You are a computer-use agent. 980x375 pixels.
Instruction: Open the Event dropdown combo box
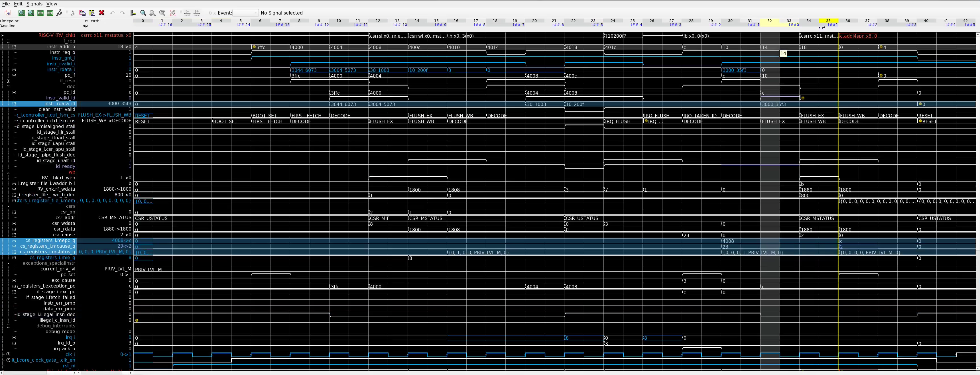pyautogui.click(x=245, y=13)
